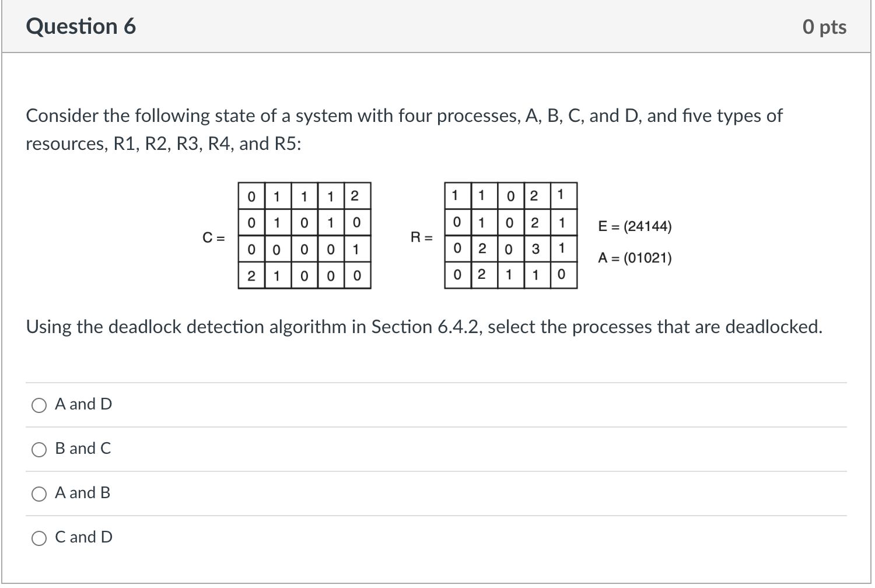
Task: Click the 'A and D' option label text
Action: point(83,404)
